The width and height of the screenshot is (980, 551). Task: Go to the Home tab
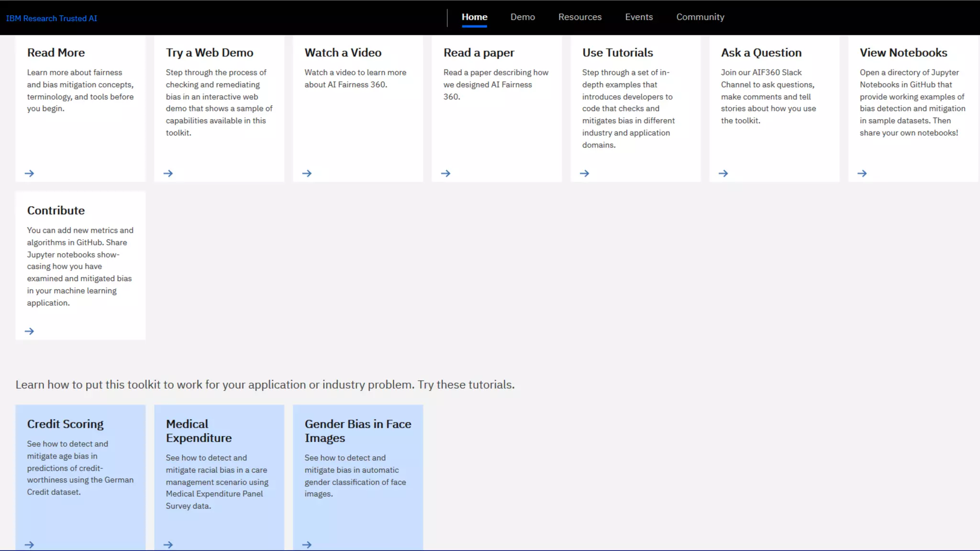474,17
